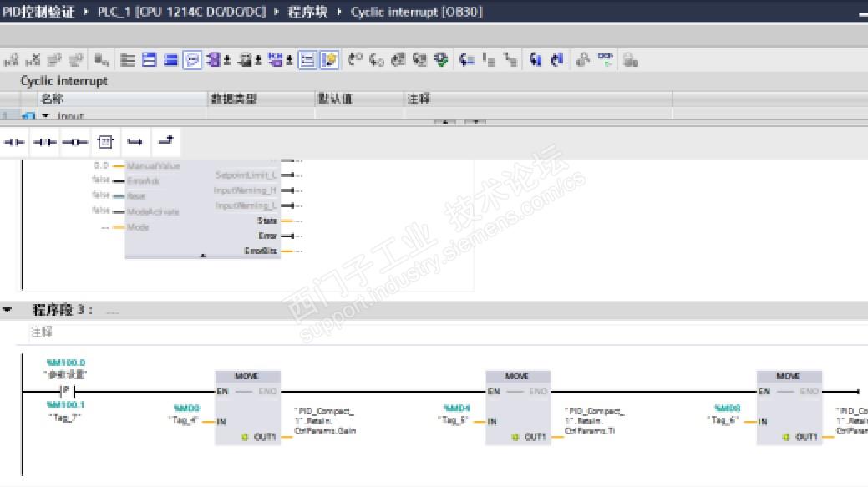Click the Insert network toolbar icon
Screen dimensions: 868x487
[11, 60]
